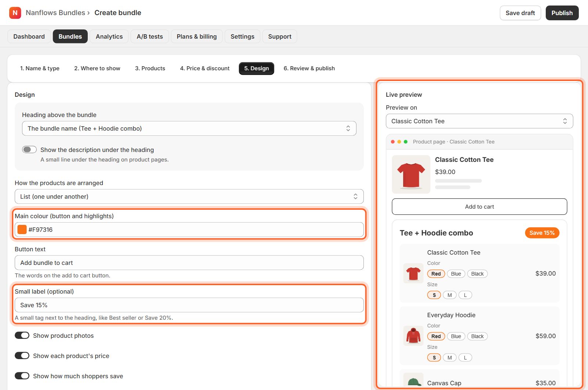Choose size M for Everyday Hoodie
Image resolution: width=588 pixels, height=390 pixels.
click(449, 358)
